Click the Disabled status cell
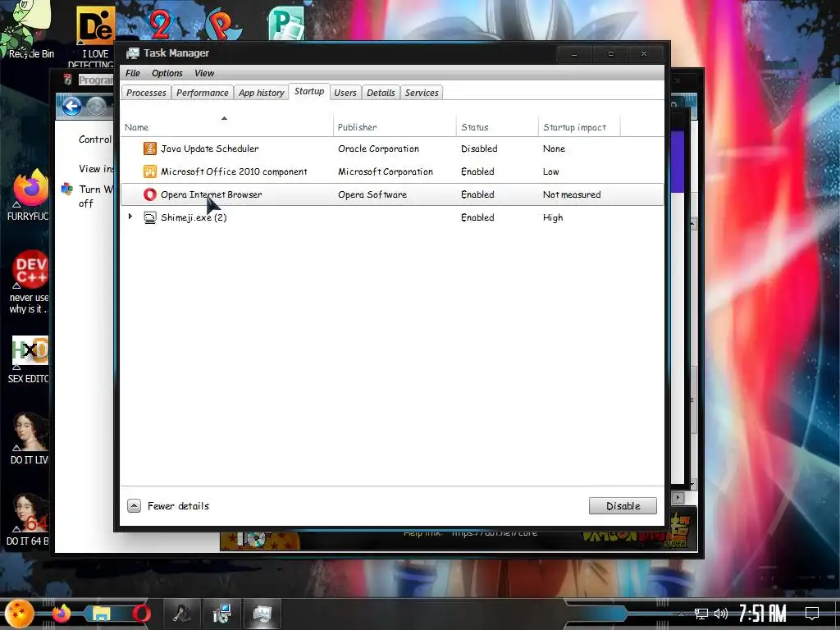This screenshot has height=630, width=840. [479, 148]
